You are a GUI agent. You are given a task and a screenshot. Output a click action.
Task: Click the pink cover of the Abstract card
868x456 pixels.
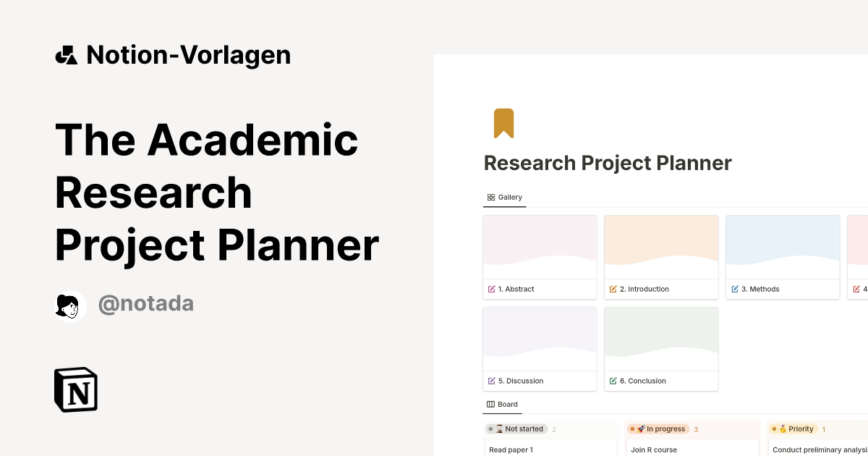point(540,246)
